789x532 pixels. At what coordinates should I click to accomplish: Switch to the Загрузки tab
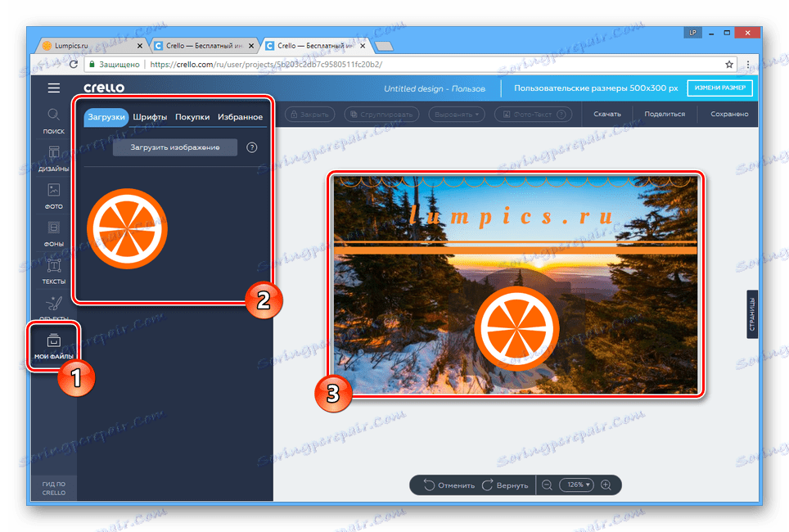(x=106, y=117)
